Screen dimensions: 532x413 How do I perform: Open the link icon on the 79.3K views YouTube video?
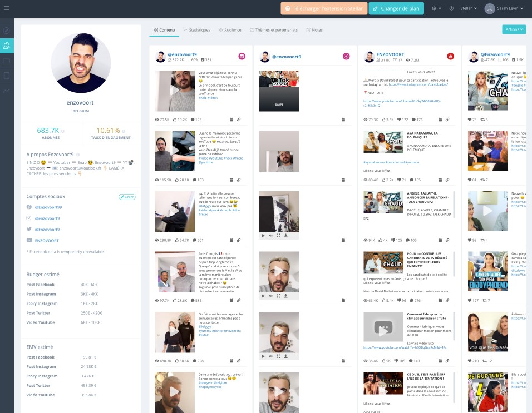coord(447,120)
